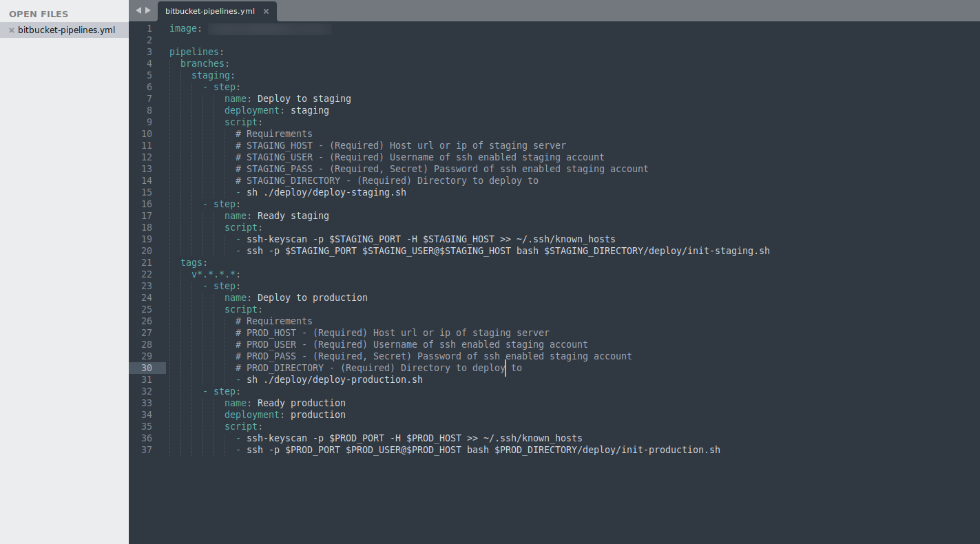Open bitbucket-pipelines.yml from the sidebar list

click(66, 30)
